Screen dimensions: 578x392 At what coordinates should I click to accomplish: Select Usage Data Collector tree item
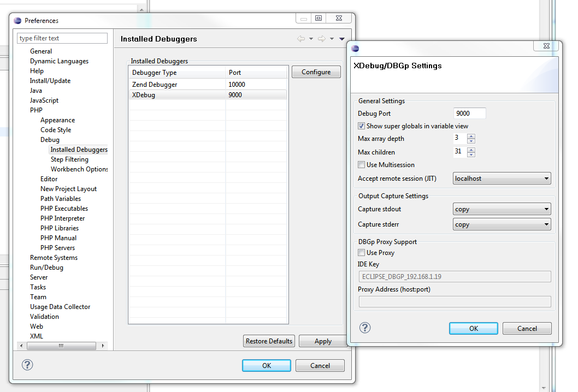pyautogui.click(x=60, y=306)
